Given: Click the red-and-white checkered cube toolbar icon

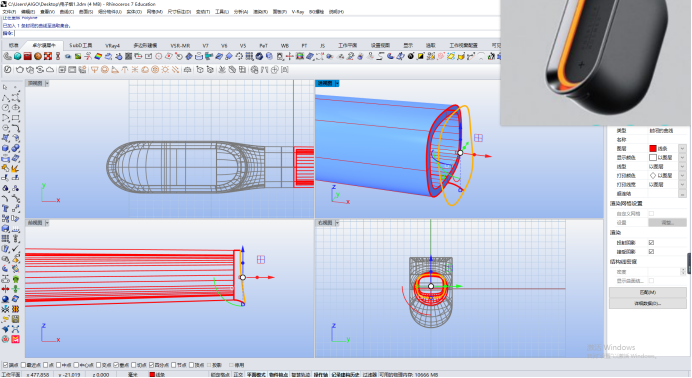Looking at the screenshot, I should 48,56.
